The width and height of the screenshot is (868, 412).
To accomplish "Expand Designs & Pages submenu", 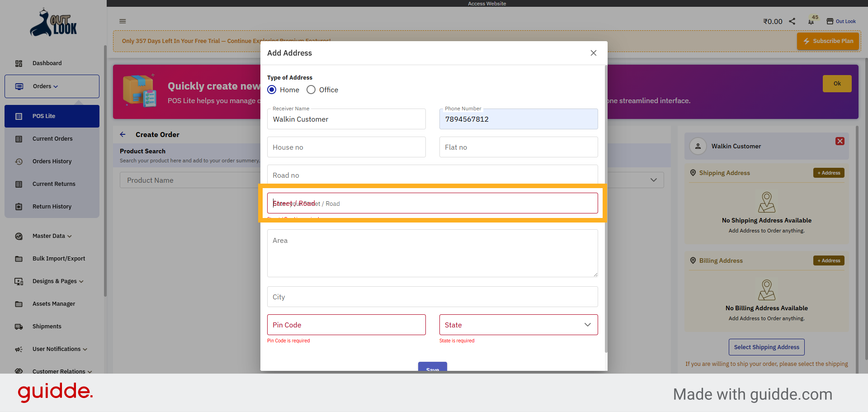I will [58, 281].
